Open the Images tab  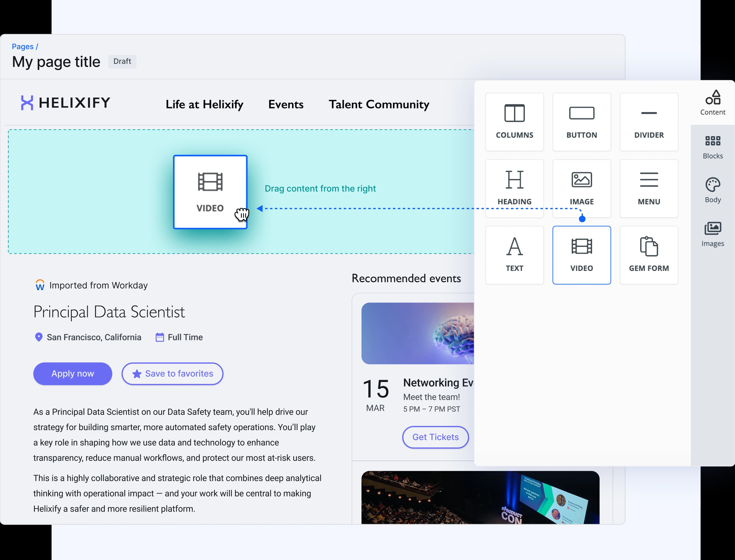(x=713, y=234)
